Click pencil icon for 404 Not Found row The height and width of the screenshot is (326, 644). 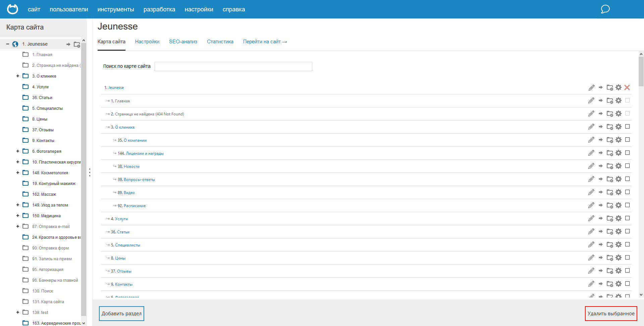coord(591,114)
